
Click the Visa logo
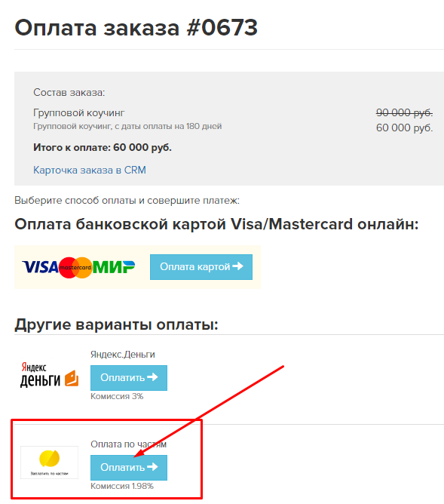click(x=40, y=267)
